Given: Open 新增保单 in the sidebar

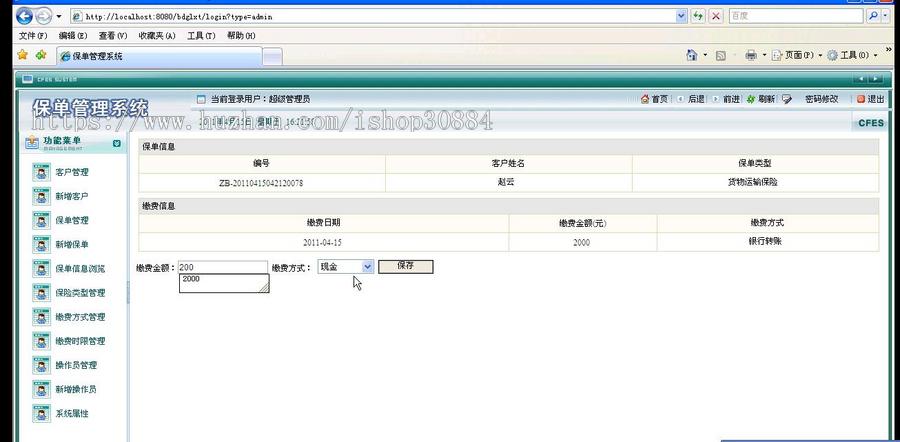Looking at the screenshot, I should [x=72, y=245].
